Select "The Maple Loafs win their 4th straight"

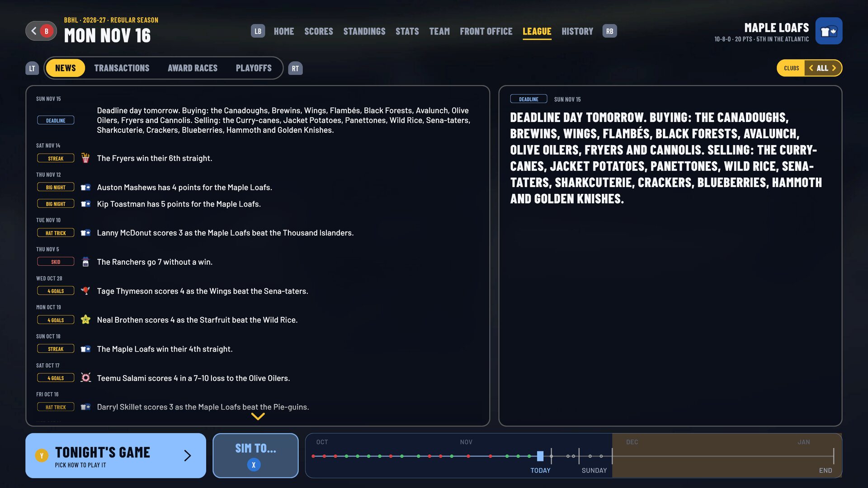coord(258,349)
